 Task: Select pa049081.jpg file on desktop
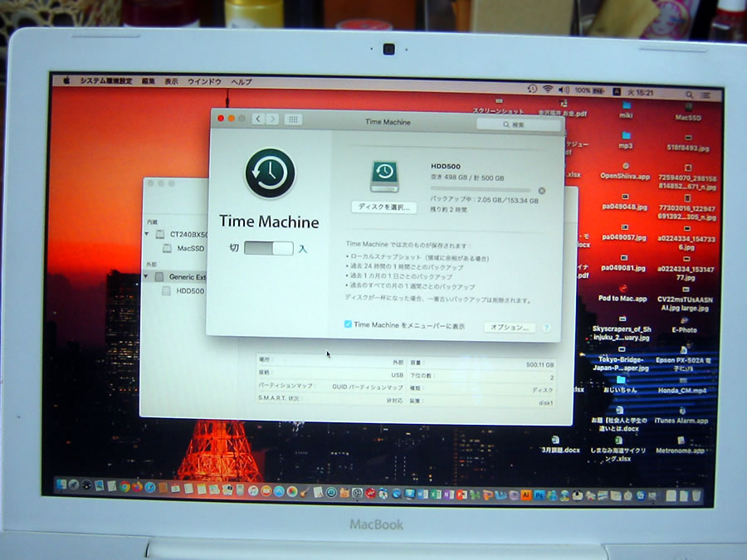point(623,263)
